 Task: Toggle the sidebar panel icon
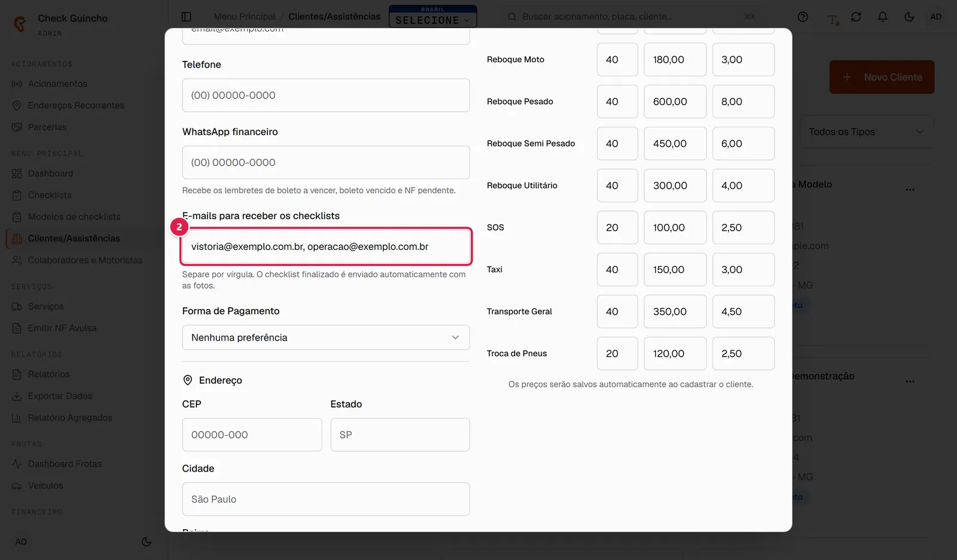(186, 17)
